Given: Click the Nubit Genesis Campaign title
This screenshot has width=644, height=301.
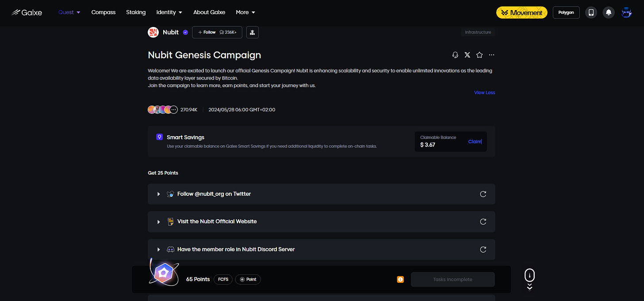Looking at the screenshot, I should 204,55.
